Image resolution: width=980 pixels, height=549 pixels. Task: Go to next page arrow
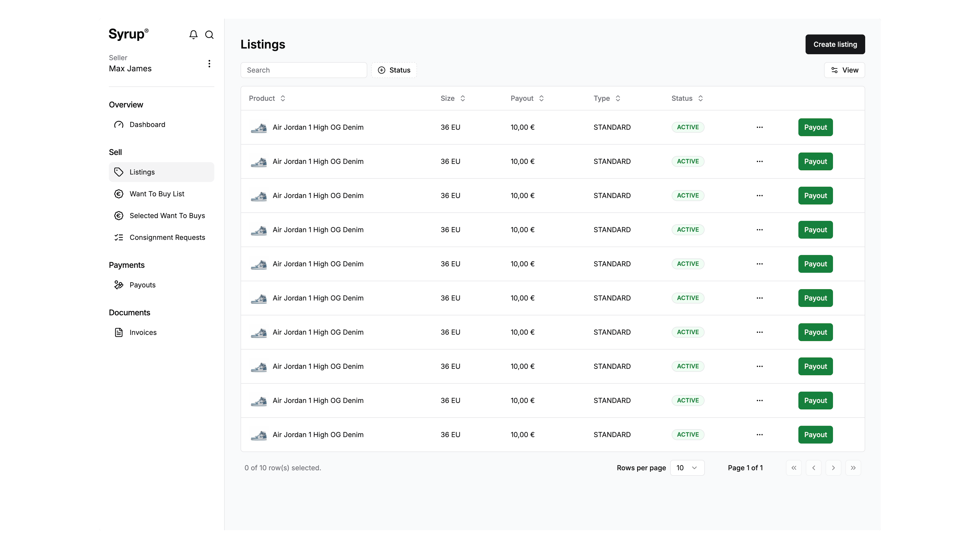tap(833, 468)
